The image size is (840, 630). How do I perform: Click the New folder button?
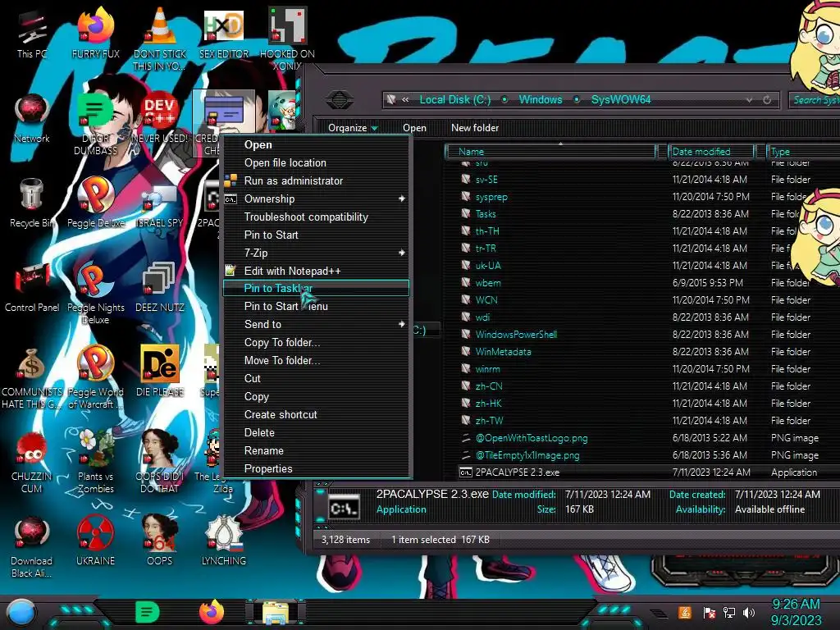click(475, 127)
